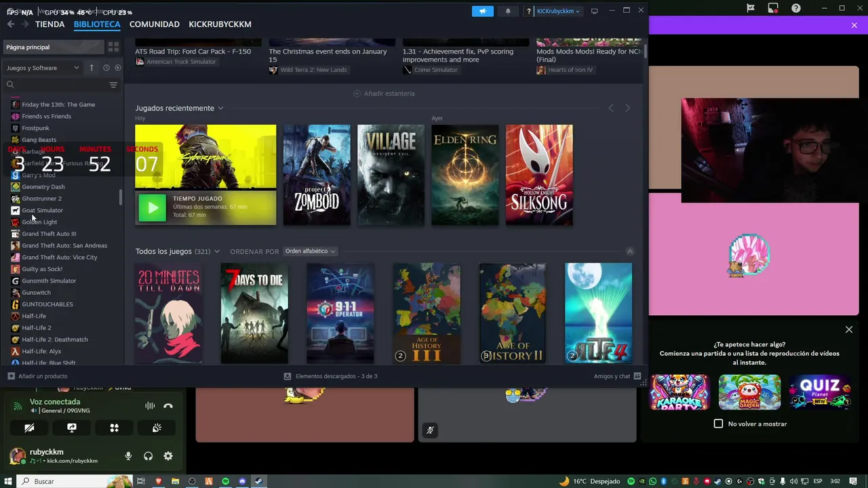The height and width of the screenshot is (488, 868).
Task: Open Elden Ring cover
Action: (x=465, y=175)
